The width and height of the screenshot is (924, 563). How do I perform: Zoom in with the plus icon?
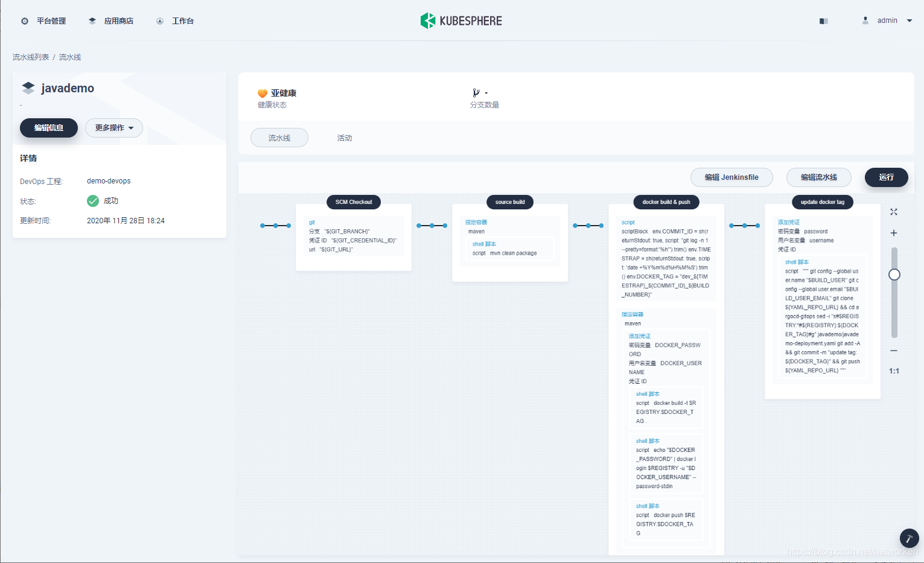[894, 233]
